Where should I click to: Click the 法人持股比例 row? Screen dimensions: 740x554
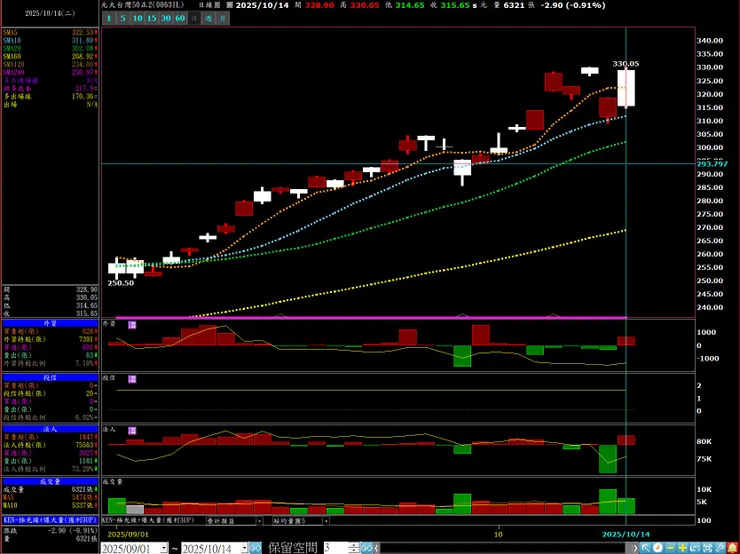click(x=50, y=469)
